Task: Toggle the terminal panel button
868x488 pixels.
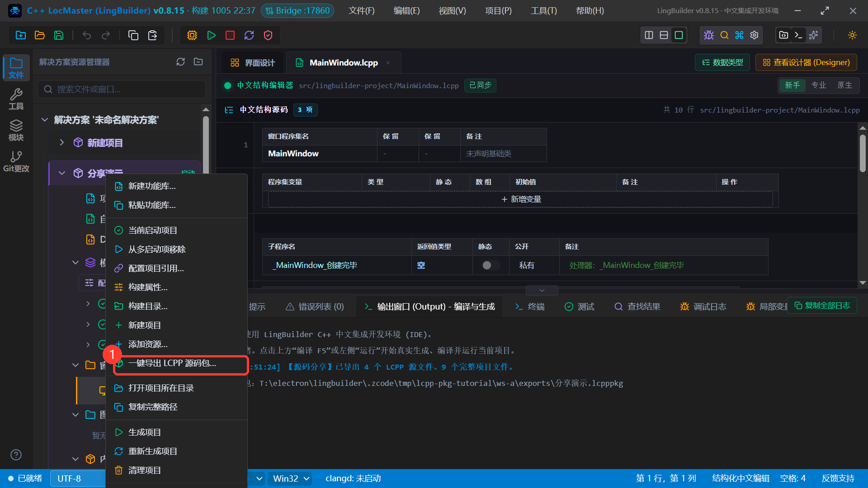Action: coord(798,35)
